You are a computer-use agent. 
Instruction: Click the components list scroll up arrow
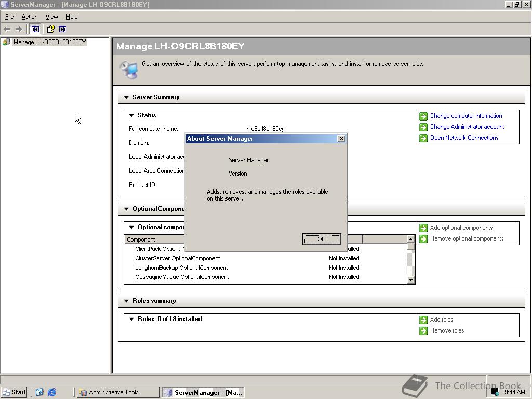pyautogui.click(x=410, y=239)
